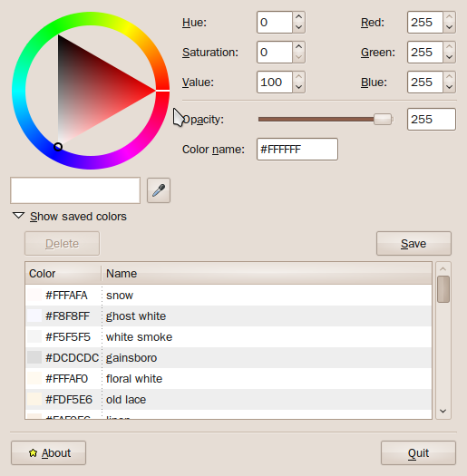The image size is (467, 476).
Task: Open the About dialog
Action: point(49,453)
